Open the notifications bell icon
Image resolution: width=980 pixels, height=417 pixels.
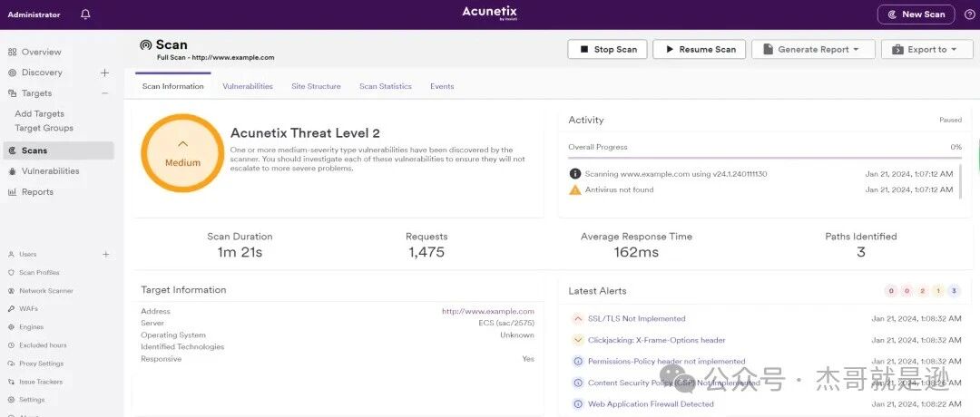tap(85, 14)
